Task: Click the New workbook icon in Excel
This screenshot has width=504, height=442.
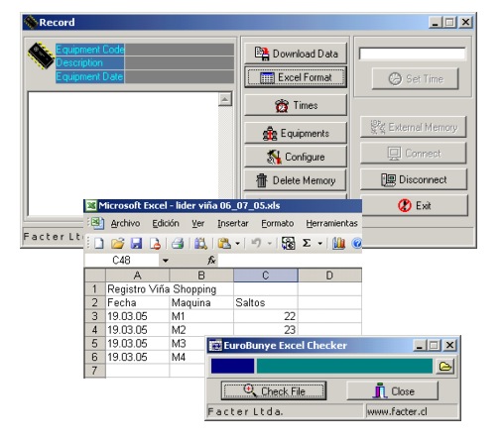Action: 99,244
